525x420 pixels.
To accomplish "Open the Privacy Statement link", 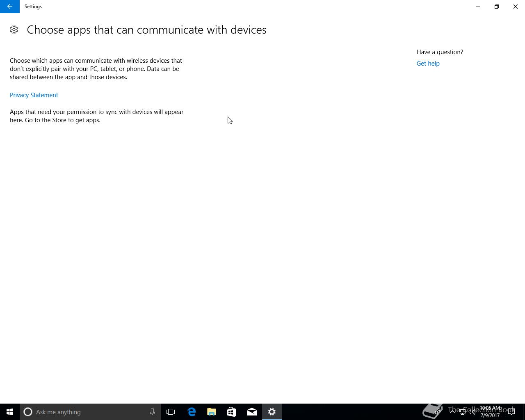I will (x=34, y=95).
